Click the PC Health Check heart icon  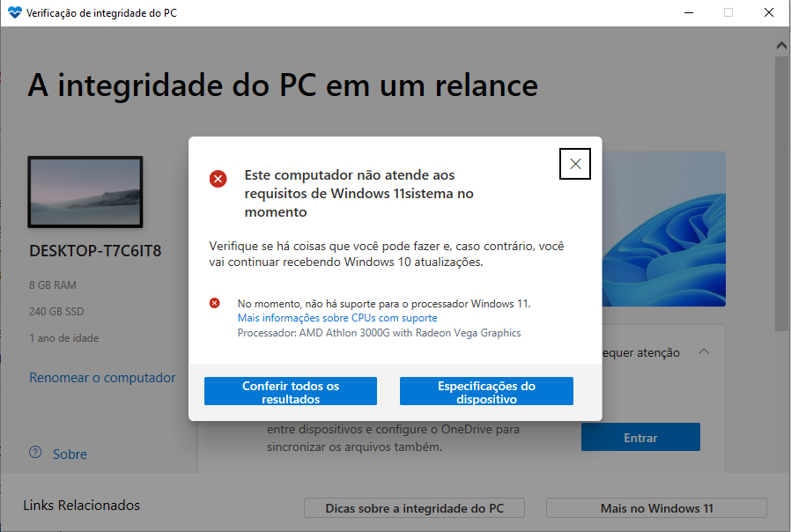[15, 12]
